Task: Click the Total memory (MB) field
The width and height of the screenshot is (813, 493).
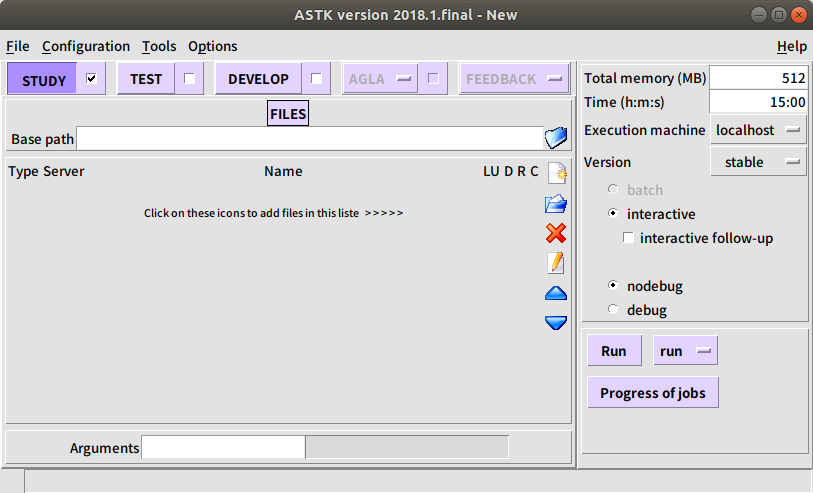Action: [x=758, y=78]
